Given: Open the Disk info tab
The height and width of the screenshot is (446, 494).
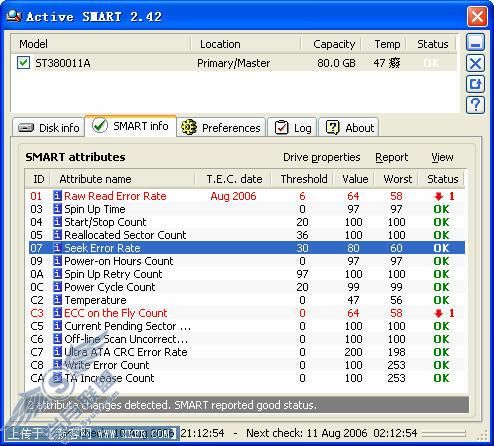Looking at the screenshot, I should (49, 128).
